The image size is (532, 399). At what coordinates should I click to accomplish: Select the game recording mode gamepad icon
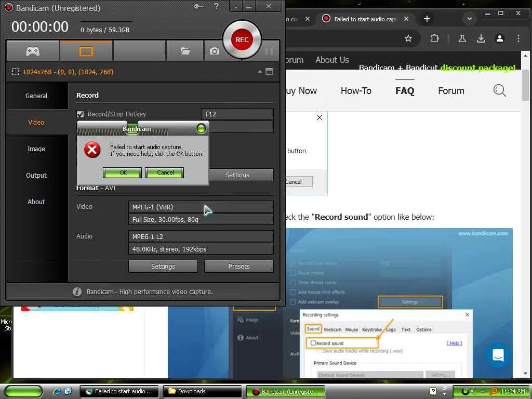tap(33, 51)
